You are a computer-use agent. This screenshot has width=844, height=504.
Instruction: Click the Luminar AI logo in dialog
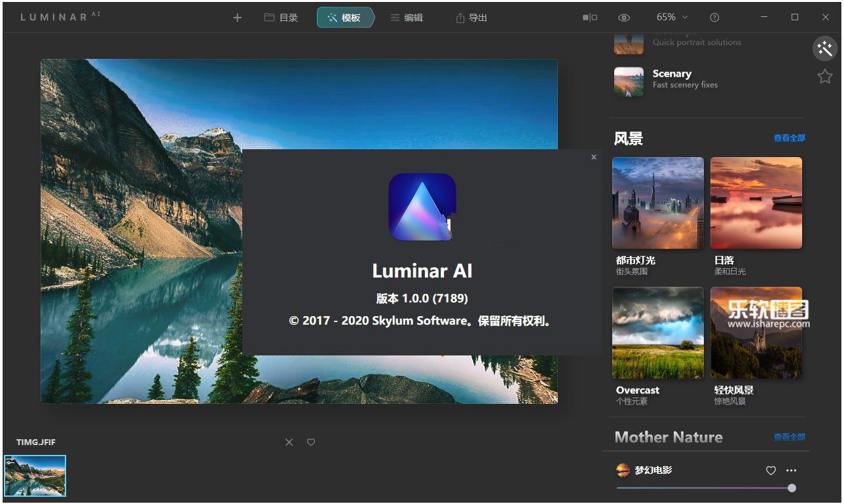422,207
